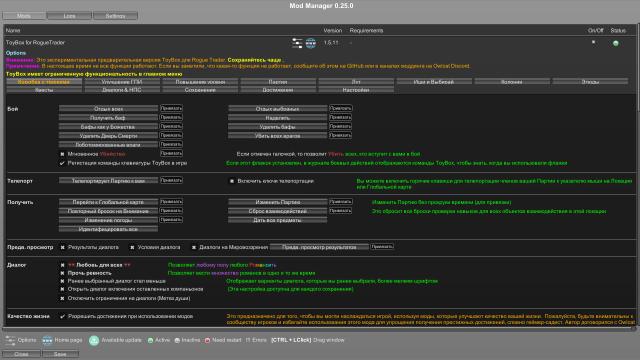The image size is (640, 360).
Task: Toggle the soul marks dialog restrictions checkbox
Action: (x=62, y=298)
